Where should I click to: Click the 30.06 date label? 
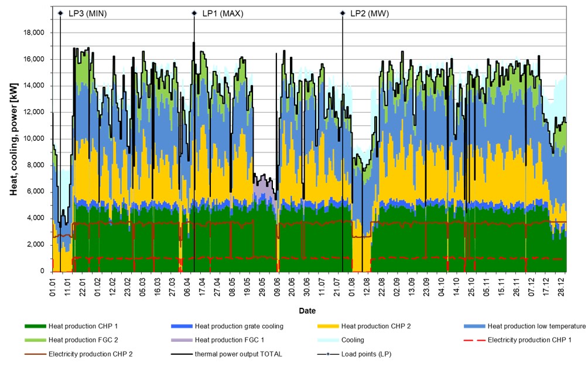point(307,287)
